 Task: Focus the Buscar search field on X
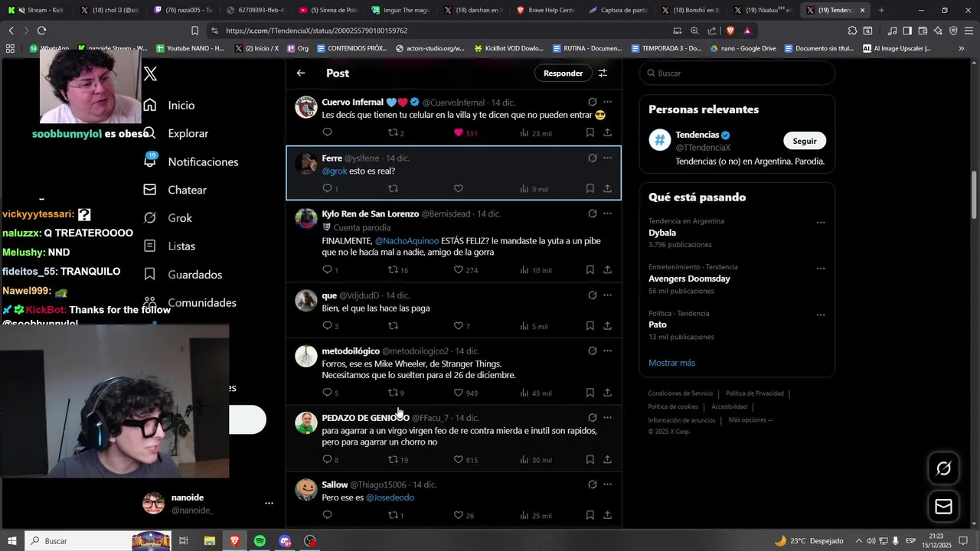[737, 73]
